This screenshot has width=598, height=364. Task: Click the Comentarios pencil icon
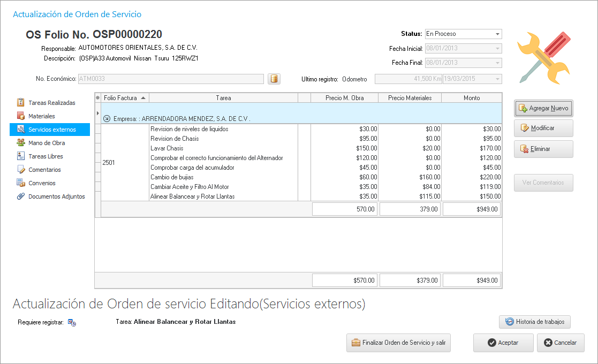[x=21, y=170]
